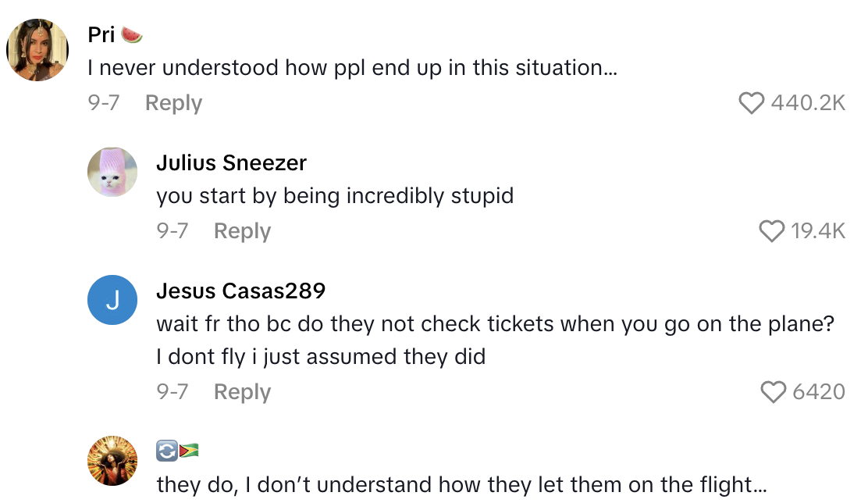Open Jesus Casas289's blue J avatar

(x=112, y=301)
